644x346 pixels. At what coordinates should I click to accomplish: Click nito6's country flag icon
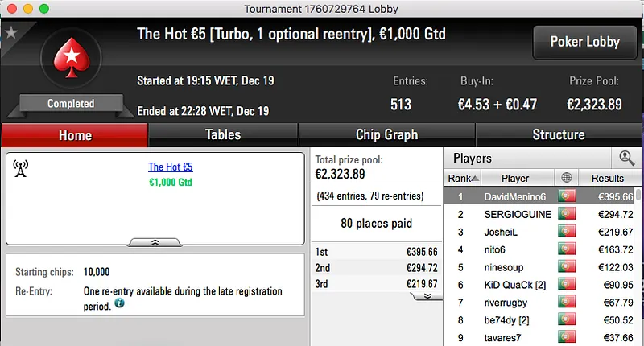[x=567, y=249]
